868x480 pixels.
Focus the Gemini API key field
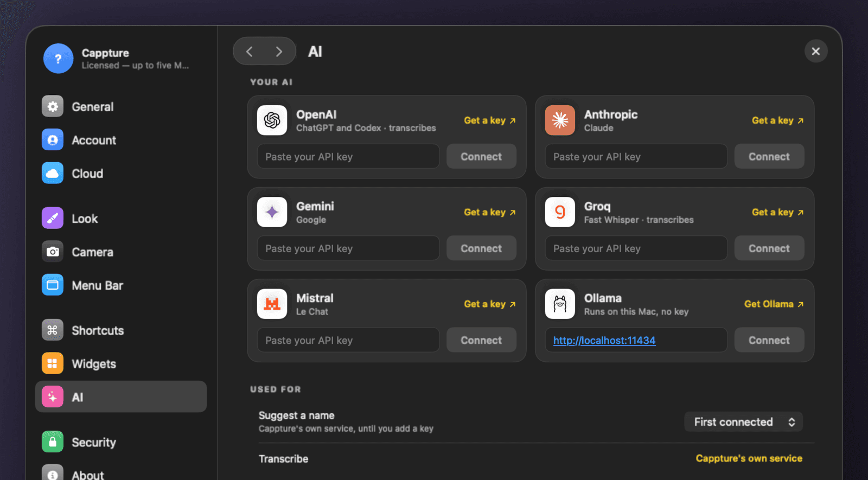pos(348,248)
